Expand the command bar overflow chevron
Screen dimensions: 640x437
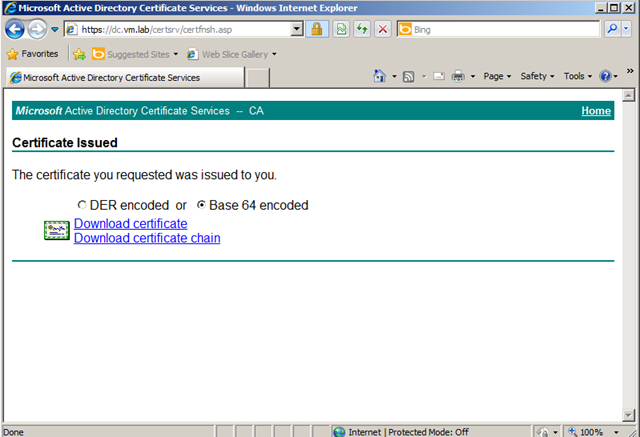(x=630, y=71)
